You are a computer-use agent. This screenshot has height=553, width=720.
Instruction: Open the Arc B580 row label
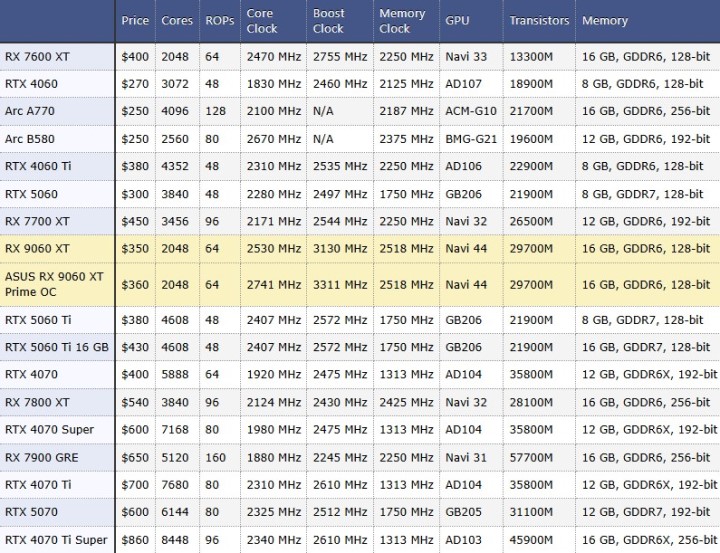point(29,138)
